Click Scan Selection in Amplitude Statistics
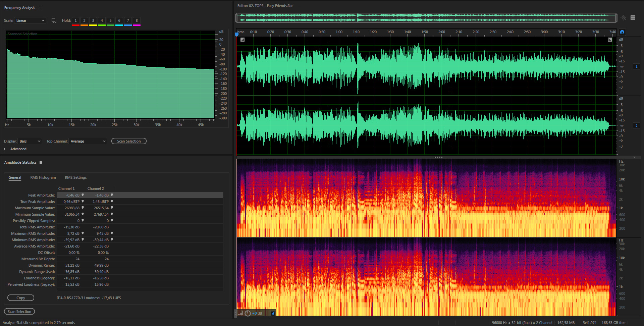The image size is (644, 326). click(x=19, y=312)
